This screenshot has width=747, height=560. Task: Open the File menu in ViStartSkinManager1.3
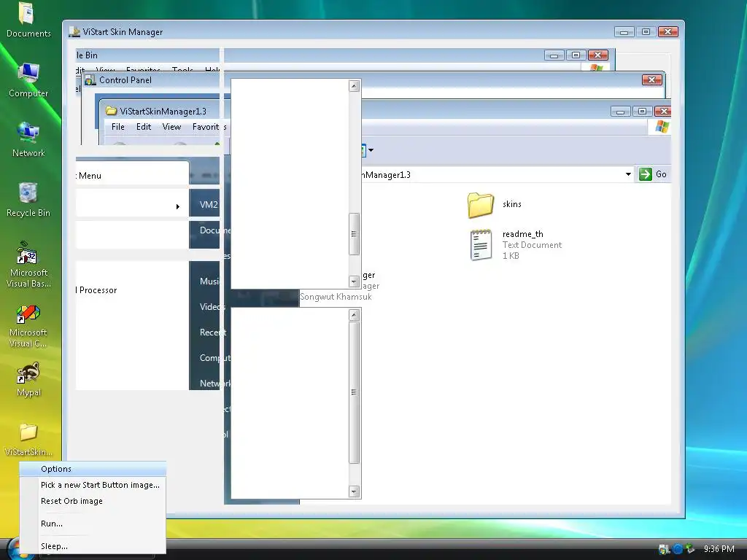coord(117,127)
